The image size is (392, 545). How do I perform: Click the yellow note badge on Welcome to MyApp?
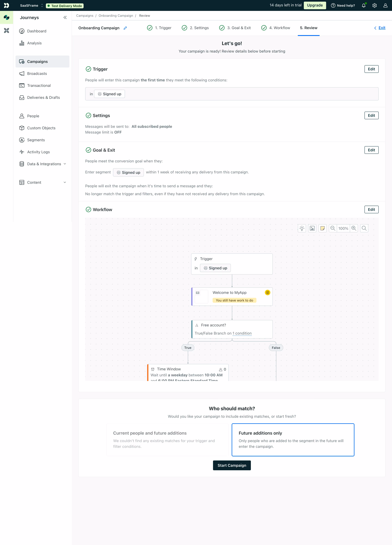click(x=267, y=293)
